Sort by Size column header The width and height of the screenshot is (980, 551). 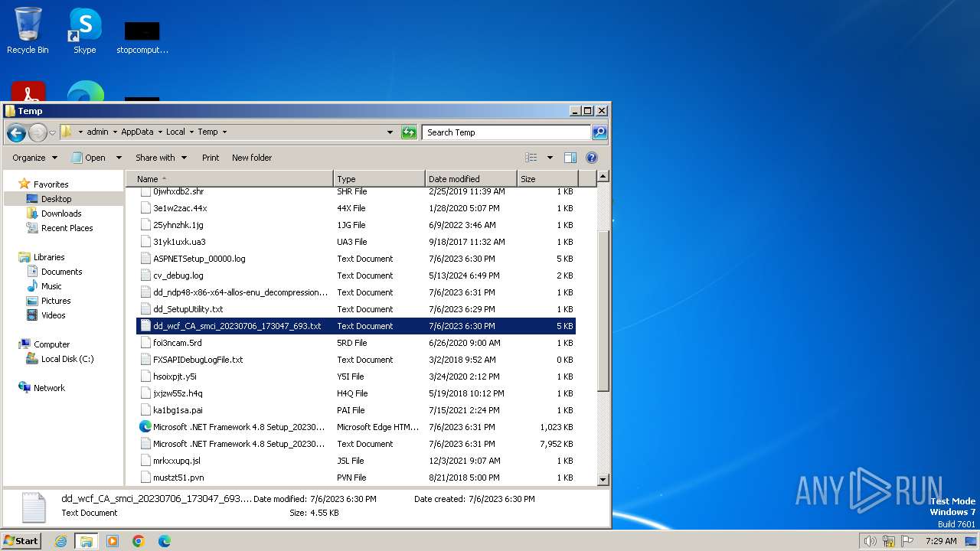tap(547, 179)
